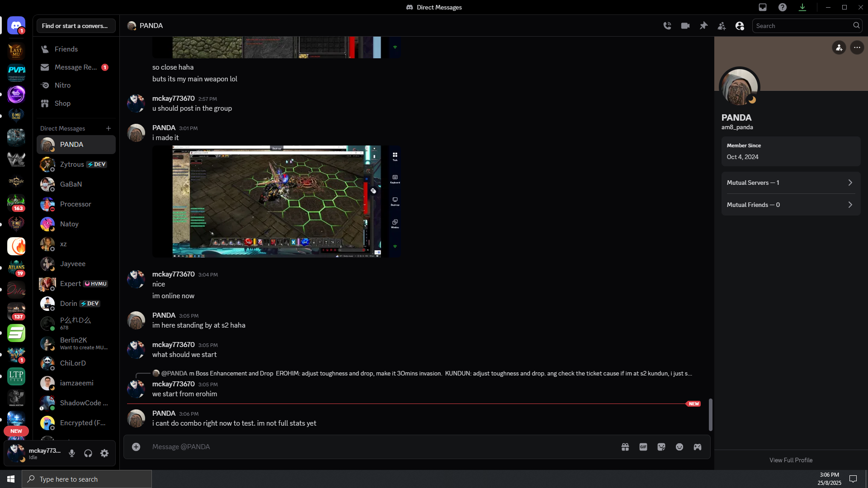Click View Full Profile
The image size is (868, 488).
click(791, 460)
